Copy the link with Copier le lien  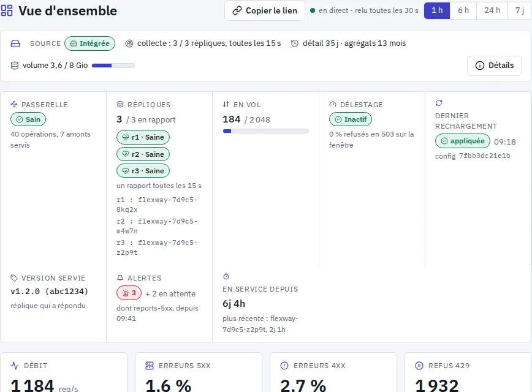(265, 10)
